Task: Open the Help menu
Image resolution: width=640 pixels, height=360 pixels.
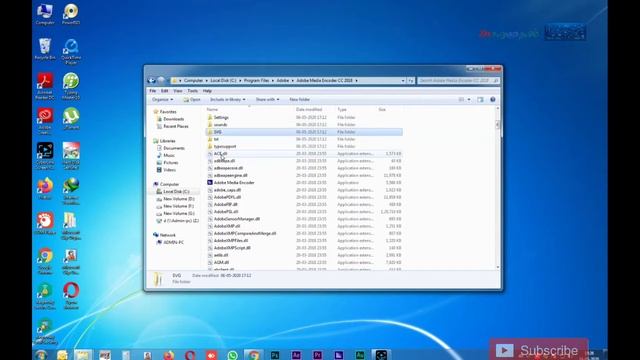Action: tap(207, 91)
